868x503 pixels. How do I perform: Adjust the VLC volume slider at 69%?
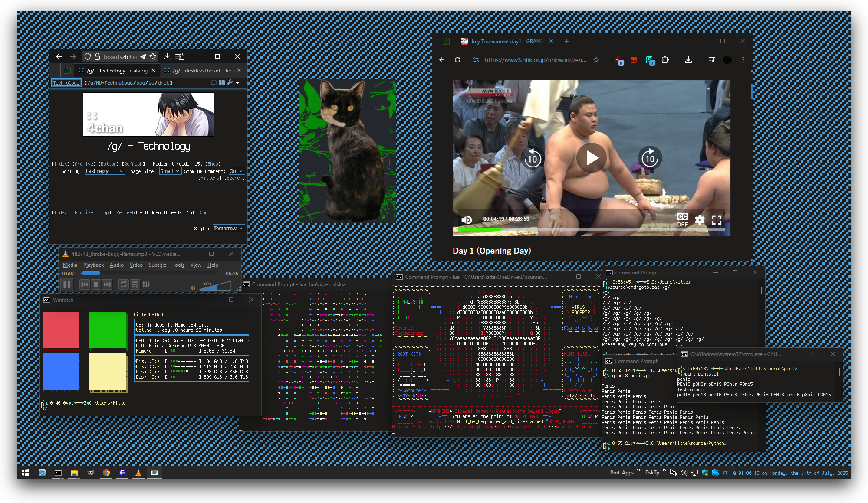coord(215,285)
